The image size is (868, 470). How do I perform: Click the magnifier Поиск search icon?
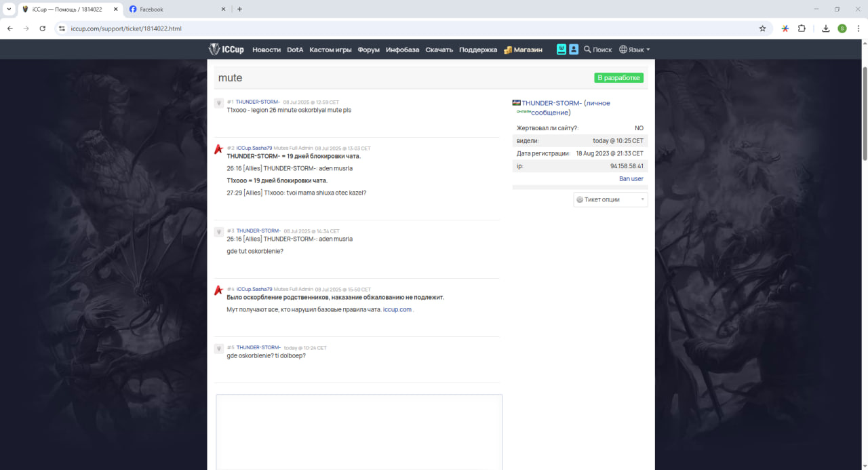(587, 50)
